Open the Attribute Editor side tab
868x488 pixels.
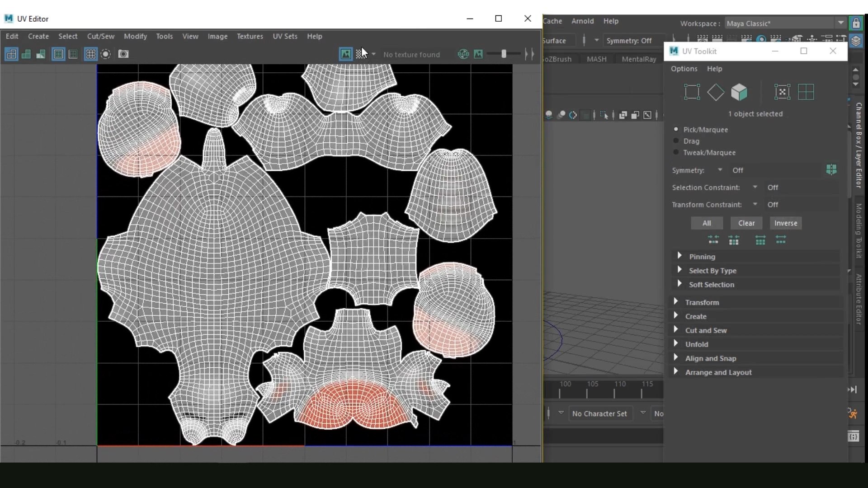tap(859, 299)
